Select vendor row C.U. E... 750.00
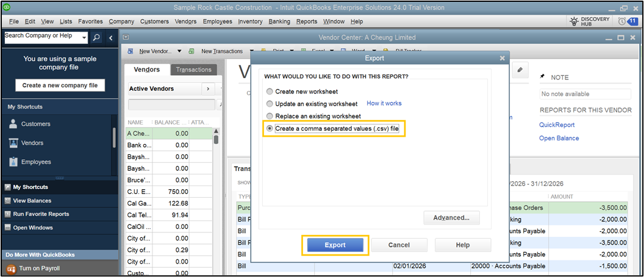This screenshot has width=644, height=277. coord(169,192)
